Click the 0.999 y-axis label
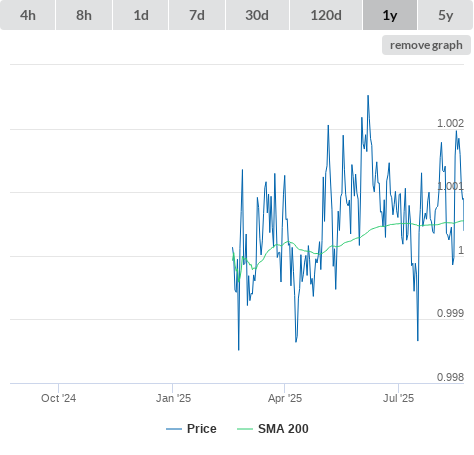474x455 pixels. (x=450, y=313)
